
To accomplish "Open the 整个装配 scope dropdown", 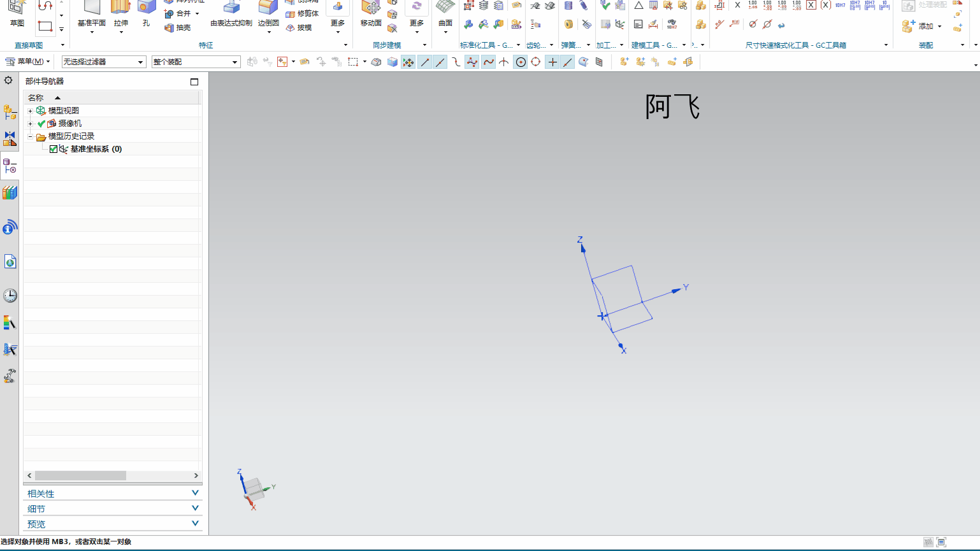I will 234,62.
